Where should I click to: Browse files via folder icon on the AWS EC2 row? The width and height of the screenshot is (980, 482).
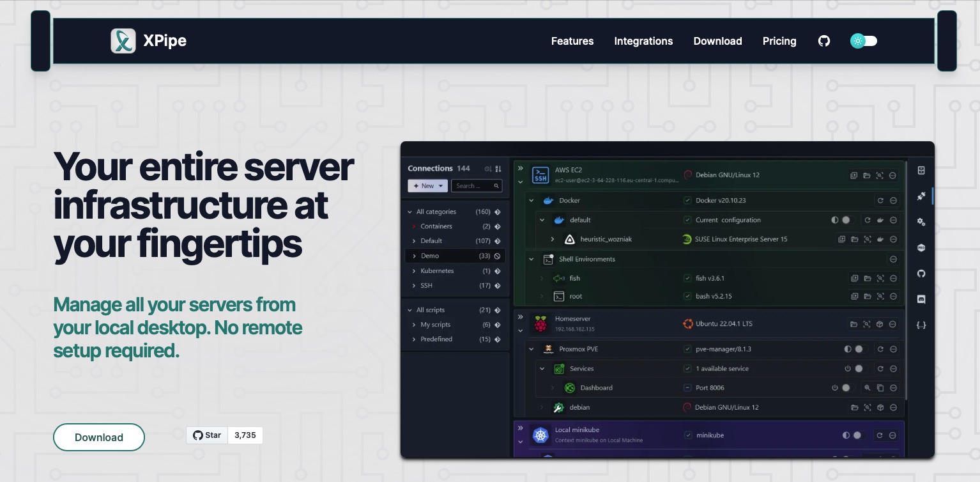click(x=867, y=175)
